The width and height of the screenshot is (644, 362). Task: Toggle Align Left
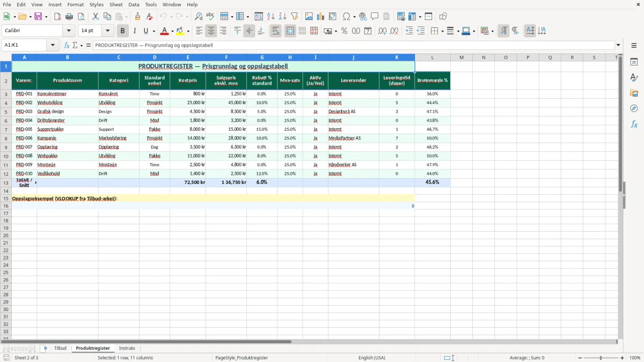[x=199, y=31]
